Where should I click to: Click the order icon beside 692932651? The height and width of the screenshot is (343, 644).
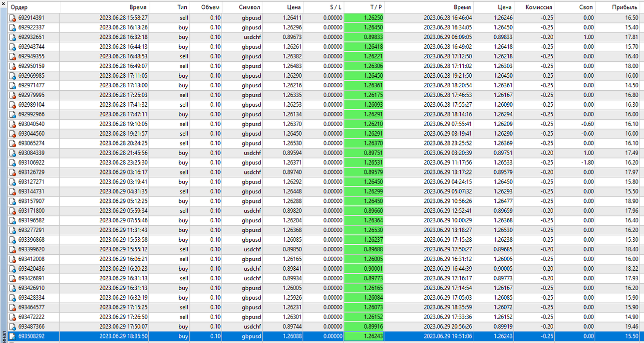coord(12,37)
